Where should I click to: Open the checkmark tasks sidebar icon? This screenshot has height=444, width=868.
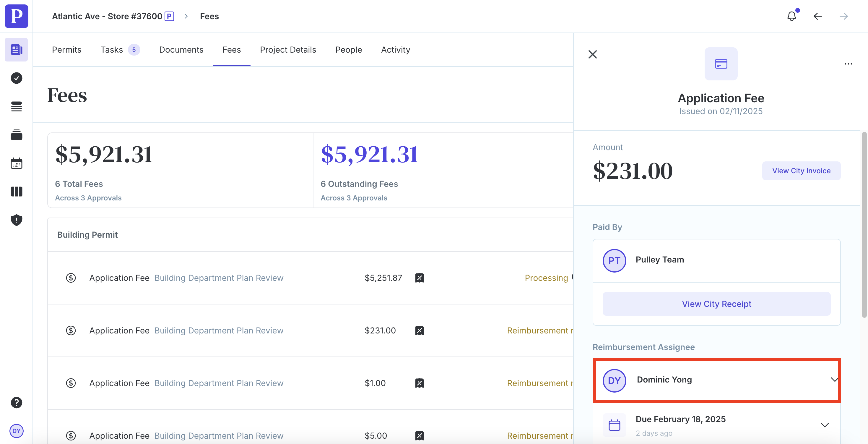(x=16, y=78)
